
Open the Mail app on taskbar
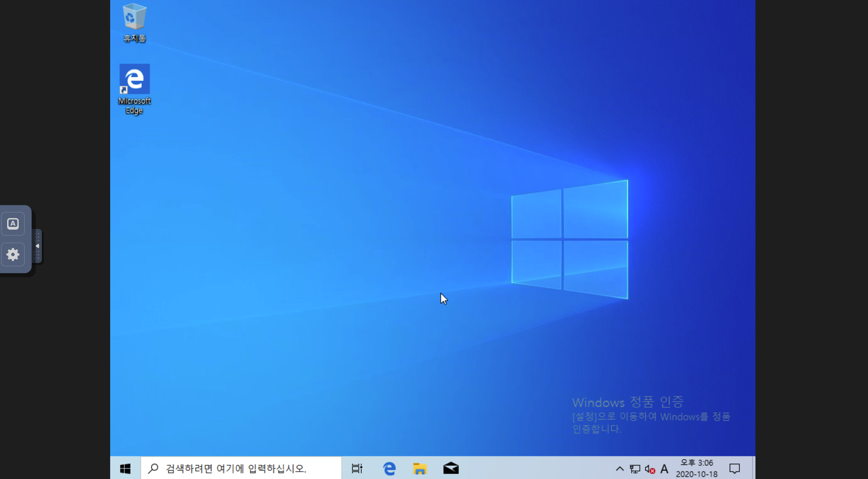(451, 468)
